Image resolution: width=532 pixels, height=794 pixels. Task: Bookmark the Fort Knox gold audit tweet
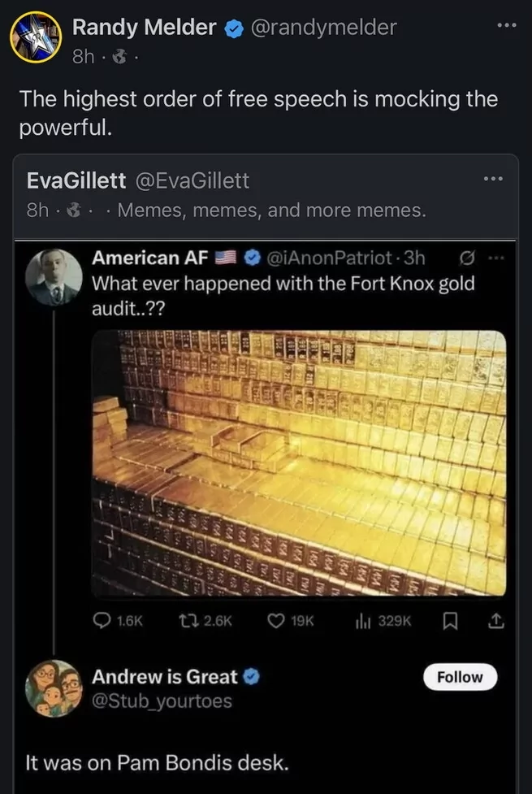452,620
